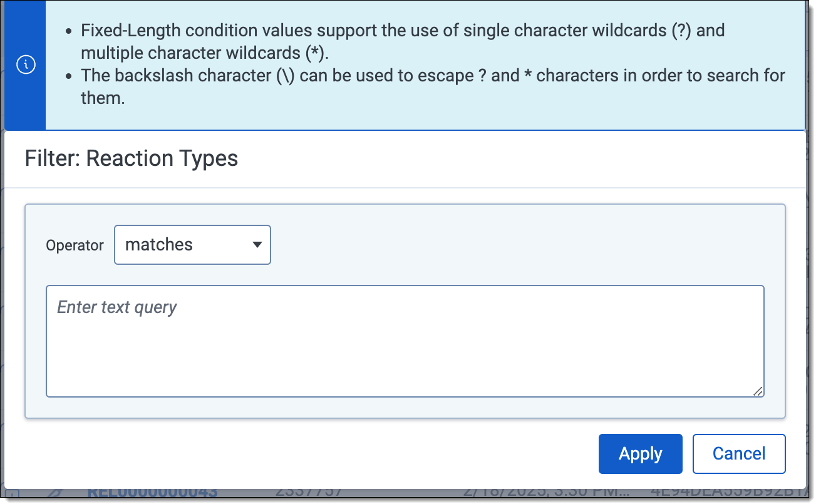The height and width of the screenshot is (504, 816).
Task: Select the 2337757 cell in the background row
Action: point(309,492)
